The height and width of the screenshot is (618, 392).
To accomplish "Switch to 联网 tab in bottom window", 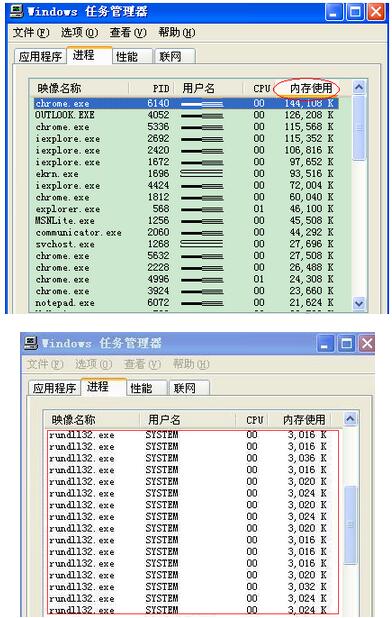I will pyautogui.click(x=188, y=388).
